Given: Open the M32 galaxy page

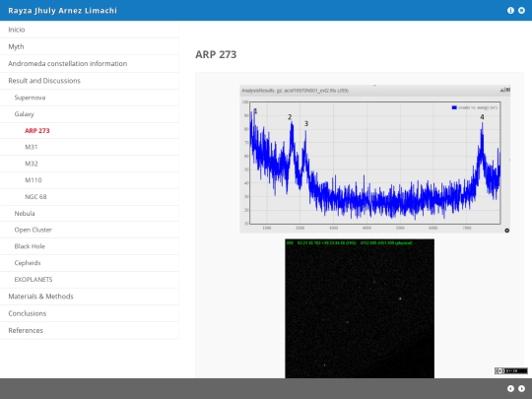Looking at the screenshot, I should (90, 164).
